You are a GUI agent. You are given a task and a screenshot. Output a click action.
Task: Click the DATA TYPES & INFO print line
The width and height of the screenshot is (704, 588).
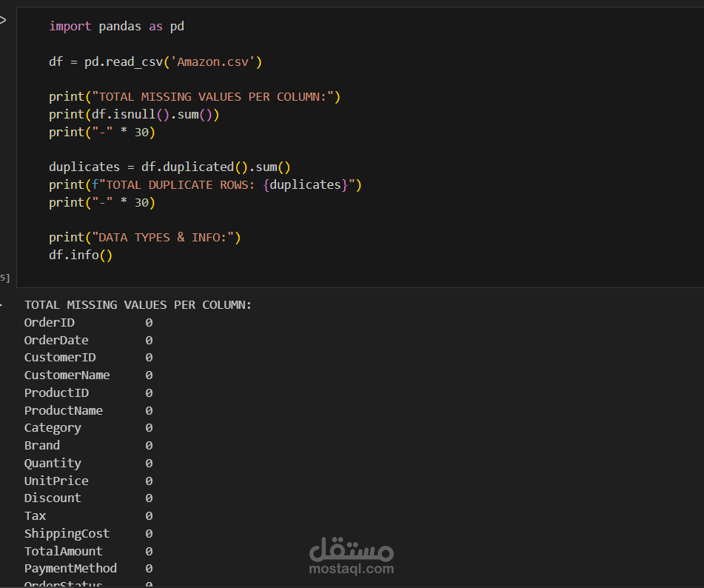(x=145, y=237)
